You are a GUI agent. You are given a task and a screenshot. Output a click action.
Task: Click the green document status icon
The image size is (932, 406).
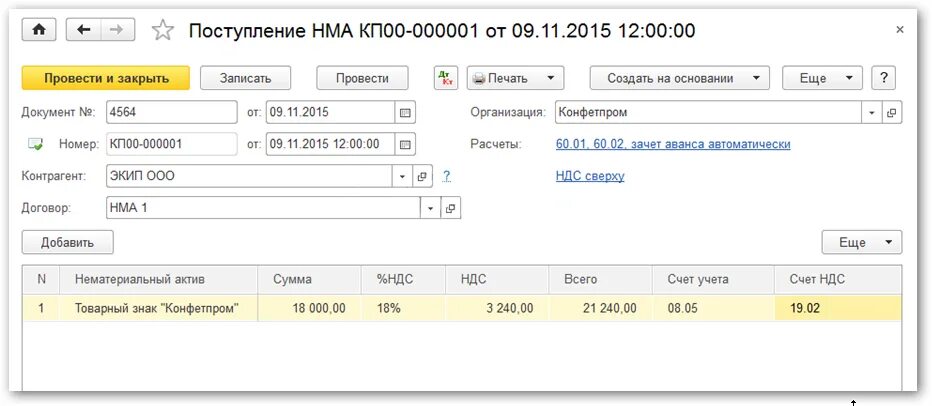[36, 145]
